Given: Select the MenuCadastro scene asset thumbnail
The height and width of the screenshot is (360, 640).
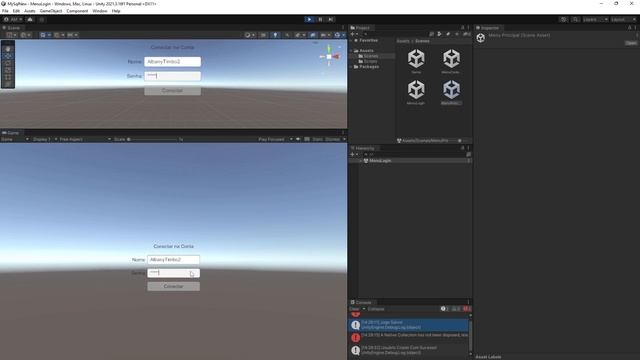Looking at the screenshot, I should 451,61.
